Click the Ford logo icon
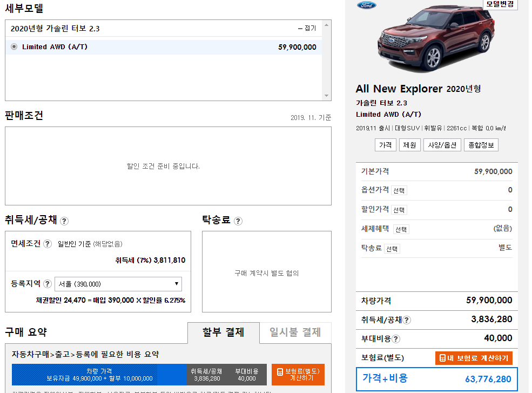The width and height of the screenshot is (532, 393). (366, 5)
